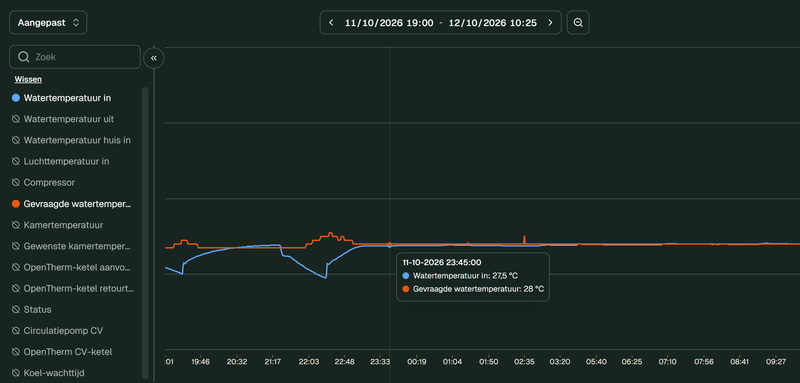Click the 22:03 time axis label
This screenshot has width=800, height=383.
click(309, 362)
